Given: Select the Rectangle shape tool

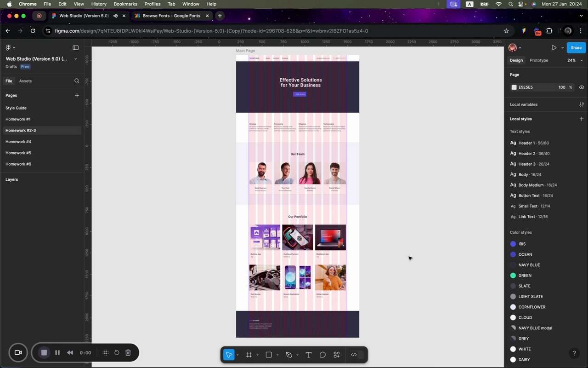Looking at the screenshot, I should coord(269,355).
